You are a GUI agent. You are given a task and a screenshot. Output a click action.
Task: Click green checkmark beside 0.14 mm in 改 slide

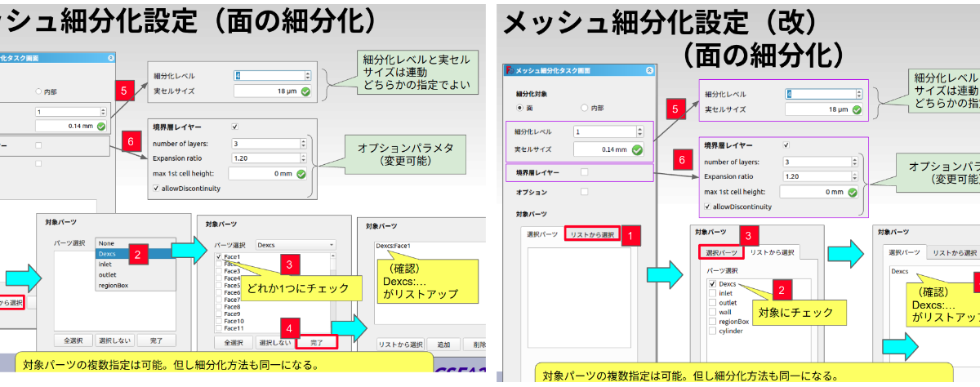(x=636, y=149)
